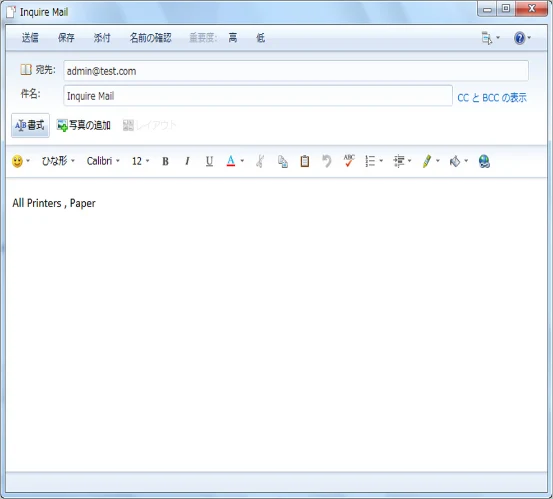Copy selection with the copy icon
Viewport: 553px width, 499px height.
pos(282,161)
